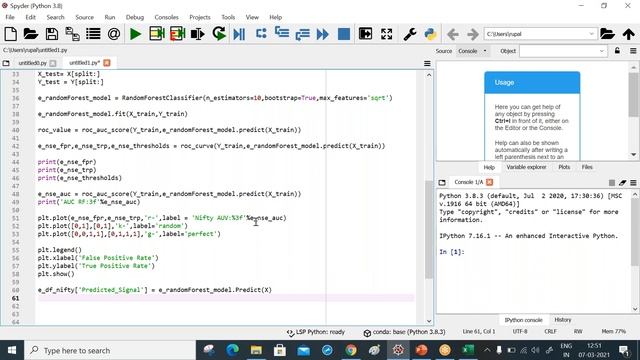Toggle the Help pane lock icon
The width and height of the screenshot is (640, 360).
coord(617,51)
